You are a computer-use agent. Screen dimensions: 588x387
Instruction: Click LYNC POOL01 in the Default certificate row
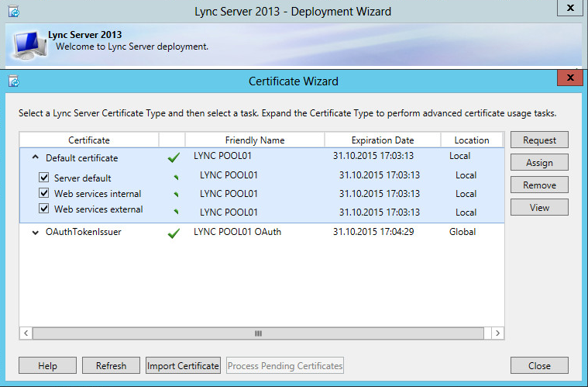point(222,155)
